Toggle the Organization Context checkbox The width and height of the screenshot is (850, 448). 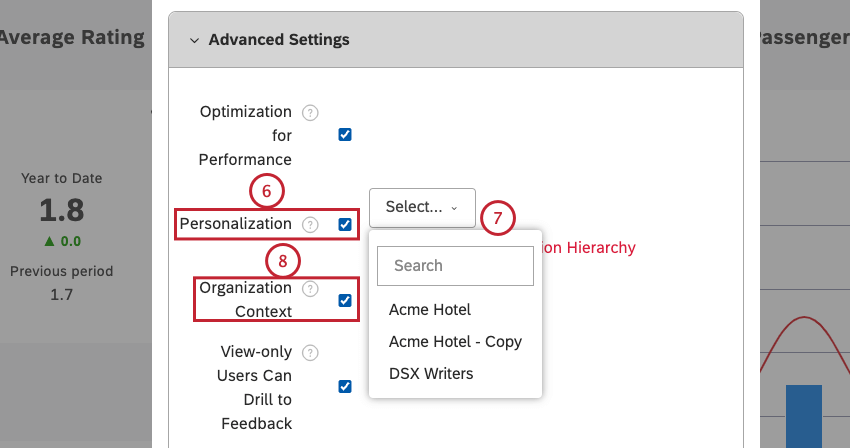click(x=345, y=300)
